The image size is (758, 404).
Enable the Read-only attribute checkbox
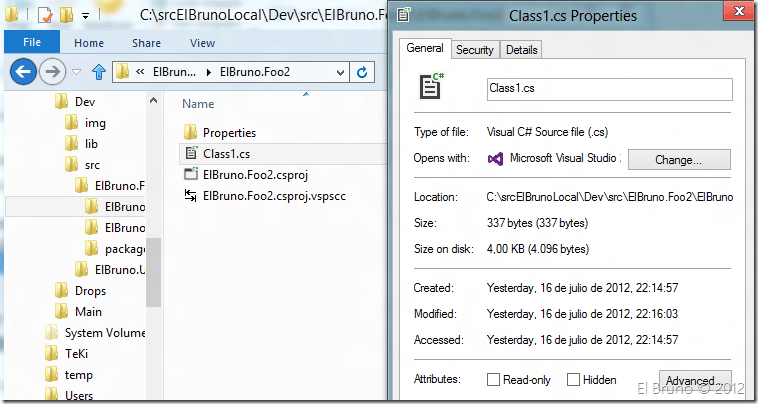pos(493,380)
